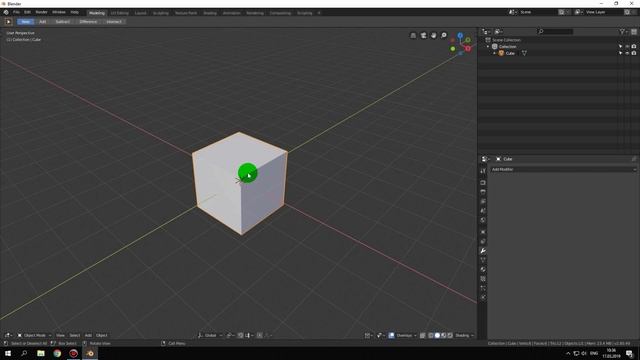The height and width of the screenshot is (360, 640).
Task: Click Blender icon in Windows taskbar
Action: [90, 353]
